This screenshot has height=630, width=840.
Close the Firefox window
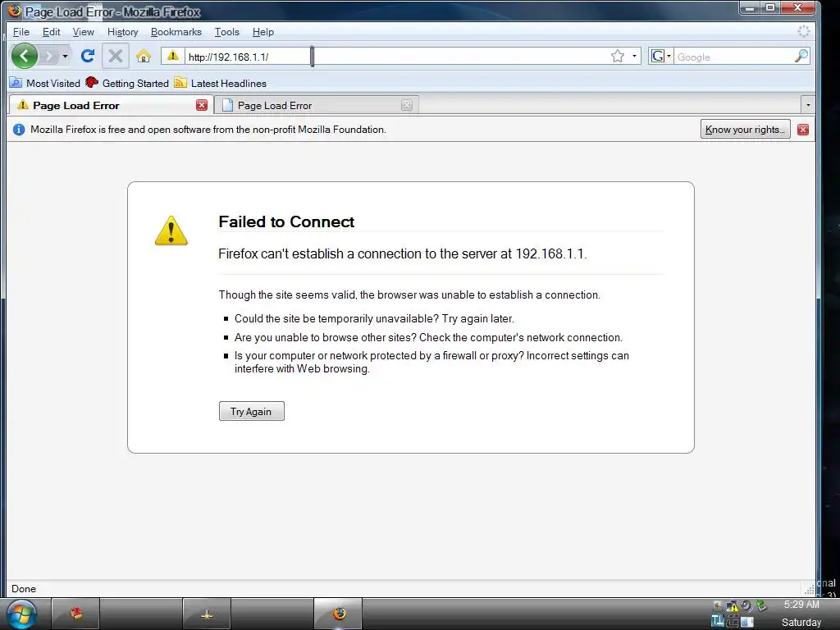pyautogui.click(x=797, y=7)
